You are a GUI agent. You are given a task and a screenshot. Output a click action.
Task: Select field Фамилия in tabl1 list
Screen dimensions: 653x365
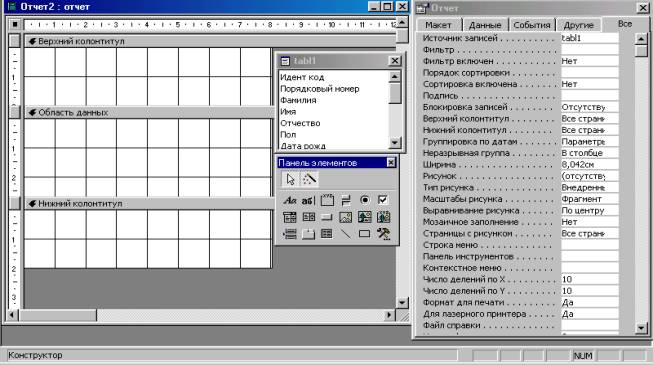298,100
